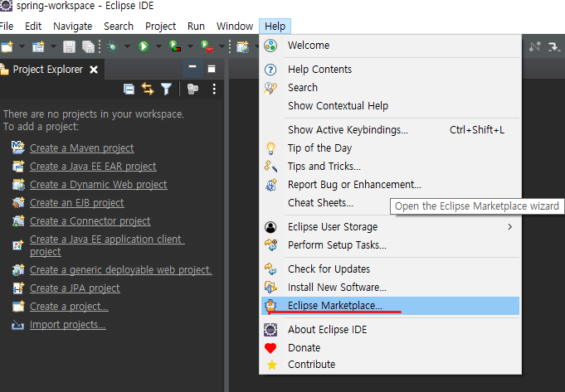This screenshot has height=392, width=565.
Task: Minimize the Project Explorer view
Action: click(192, 69)
